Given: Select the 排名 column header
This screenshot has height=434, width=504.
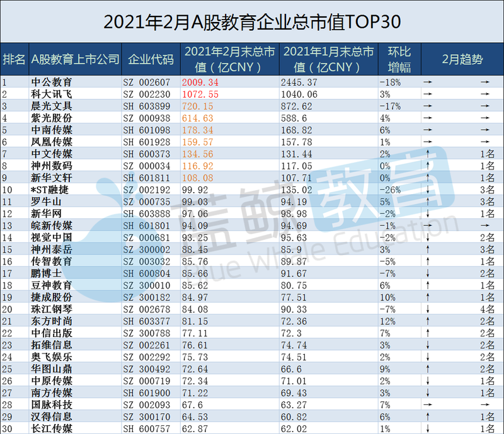Looking at the screenshot, I should click(14, 59).
